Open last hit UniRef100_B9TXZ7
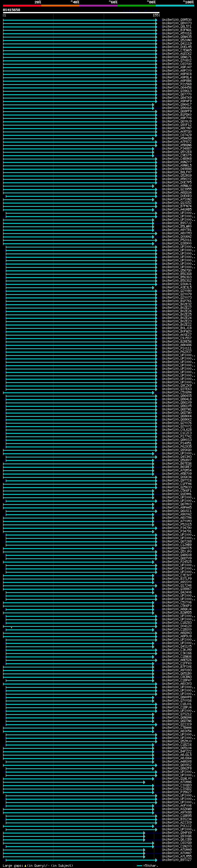This screenshot has width=197, height=868. [x=176, y=860]
